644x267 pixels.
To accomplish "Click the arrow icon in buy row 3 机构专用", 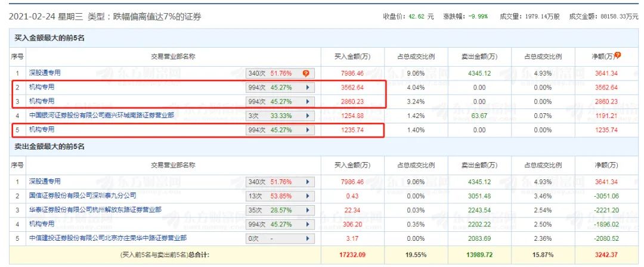I will click(x=308, y=102).
